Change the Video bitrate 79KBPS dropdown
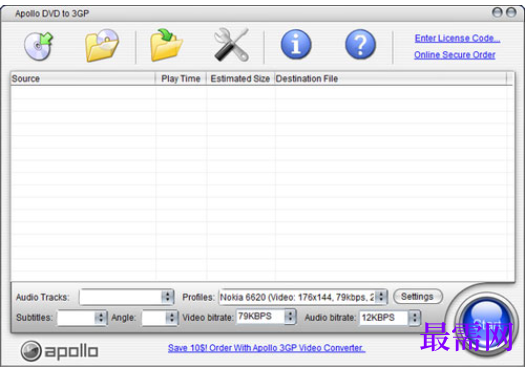 pos(266,317)
